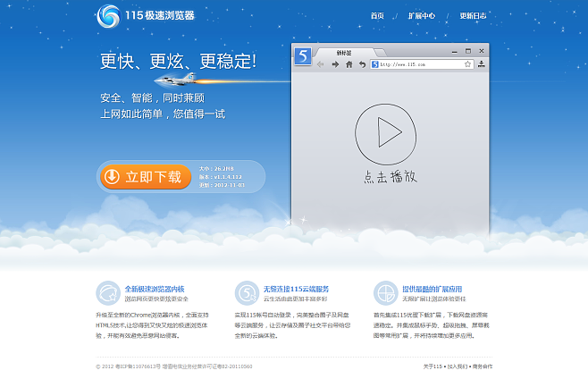This screenshot has height=379, width=588.
Task: Click the browser kernel feature icon
Action: tap(108, 293)
